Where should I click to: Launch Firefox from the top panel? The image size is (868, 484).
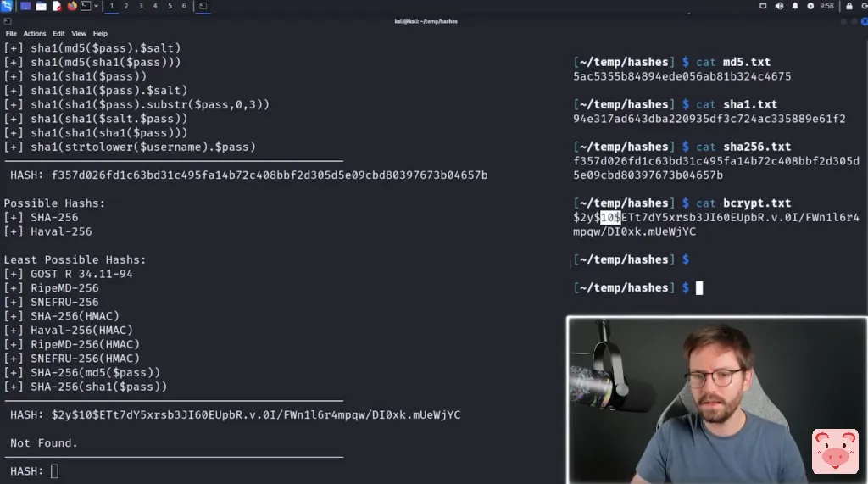coord(72,6)
